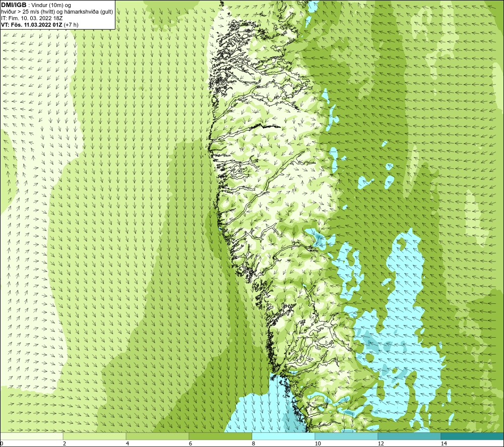Click the 0–2 m/s palest color scale segment
The width and height of the screenshot is (504, 447).
31,436
